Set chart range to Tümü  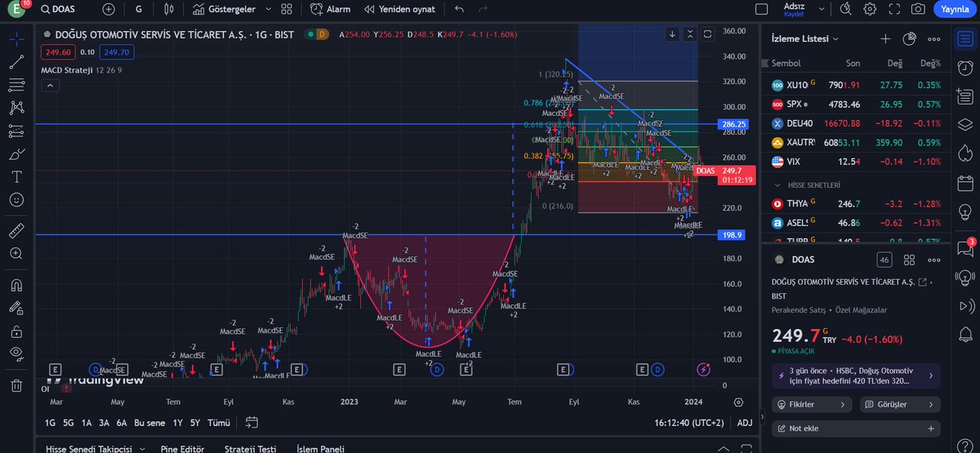tap(219, 423)
